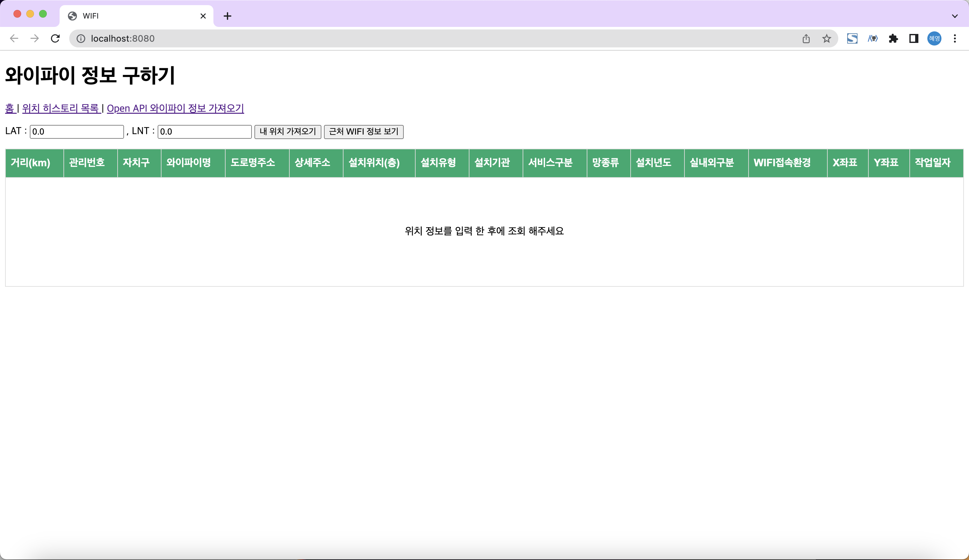Click the side panel icon in toolbar
Screen dimensions: 969x560
(x=914, y=38)
